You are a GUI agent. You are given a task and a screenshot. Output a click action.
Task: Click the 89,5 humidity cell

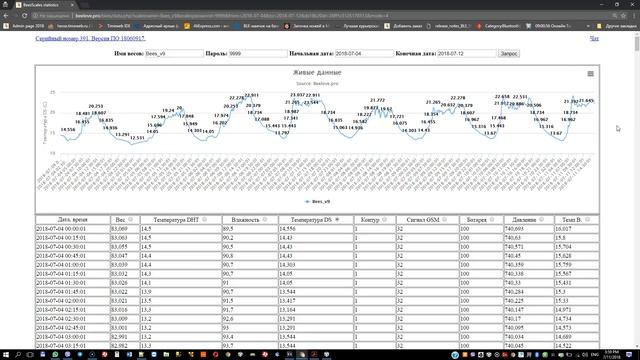[x=250, y=229]
